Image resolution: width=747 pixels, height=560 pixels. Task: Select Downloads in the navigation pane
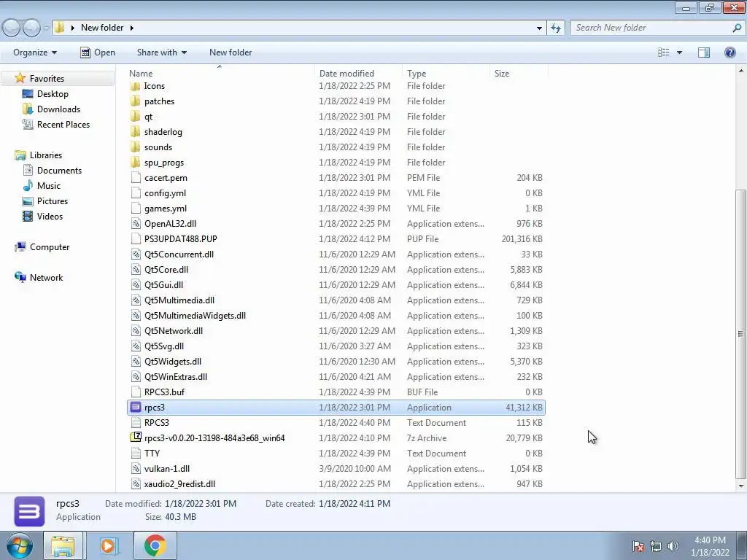(x=58, y=109)
